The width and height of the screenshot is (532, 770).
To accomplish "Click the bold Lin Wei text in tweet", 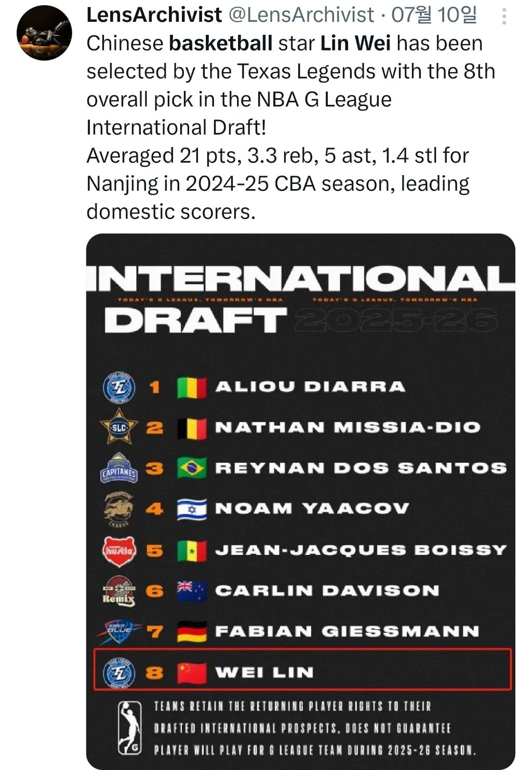I will click(355, 43).
